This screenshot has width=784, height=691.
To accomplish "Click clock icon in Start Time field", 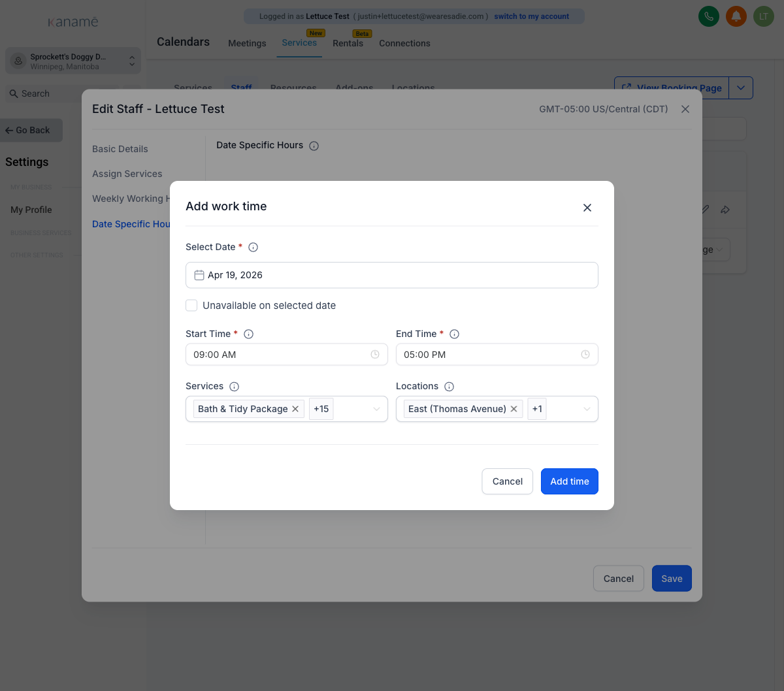I will (375, 355).
